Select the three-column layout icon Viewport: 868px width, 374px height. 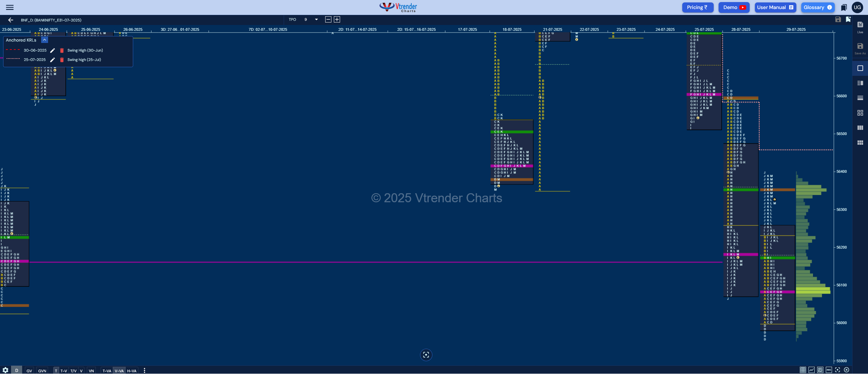click(x=860, y=128)
